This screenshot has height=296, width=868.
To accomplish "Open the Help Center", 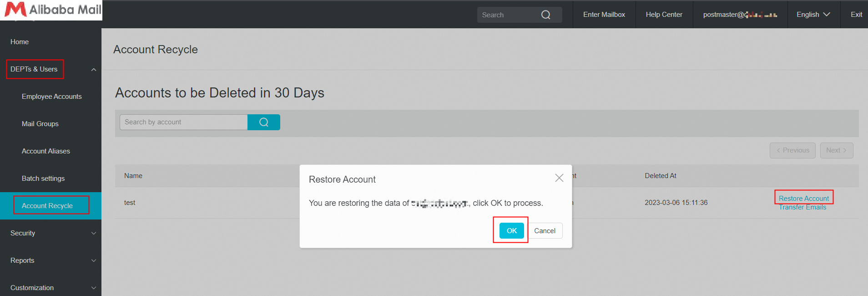I will point(664,15).
